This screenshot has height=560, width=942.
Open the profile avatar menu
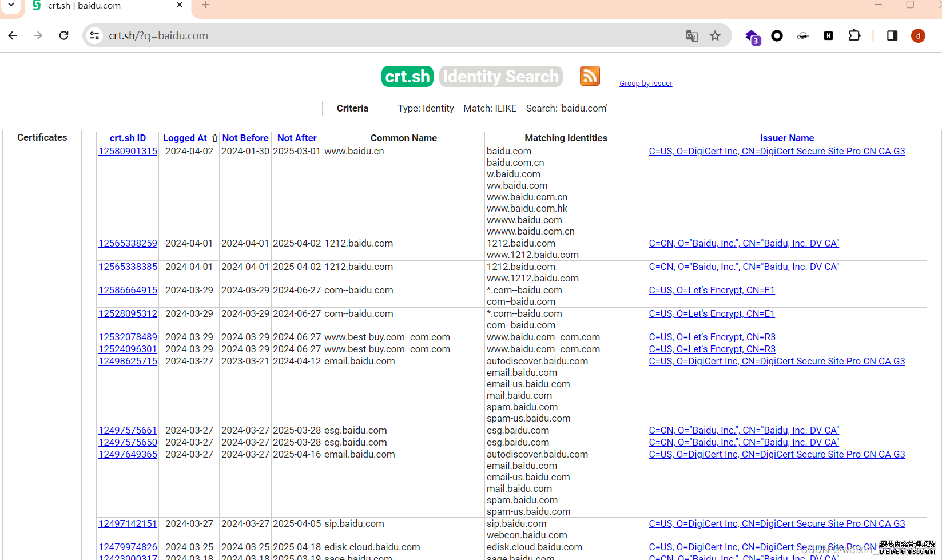[x=918, y=35]
